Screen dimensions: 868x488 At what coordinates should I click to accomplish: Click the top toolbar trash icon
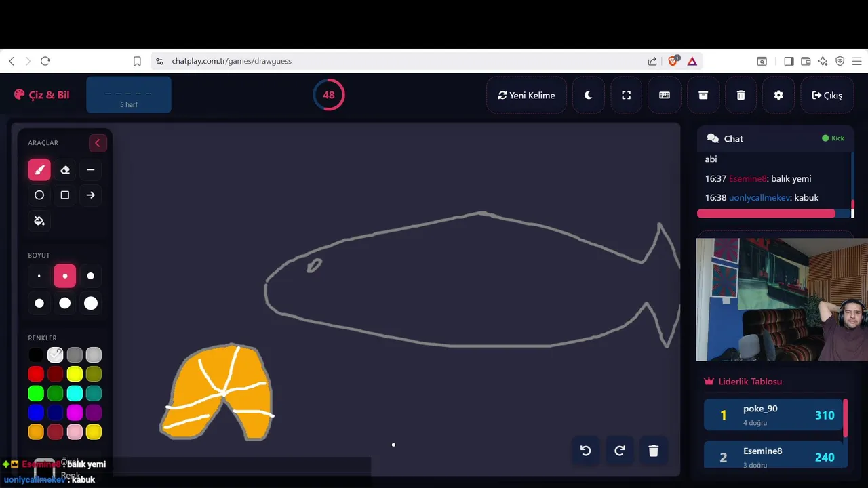click(741, 96)
